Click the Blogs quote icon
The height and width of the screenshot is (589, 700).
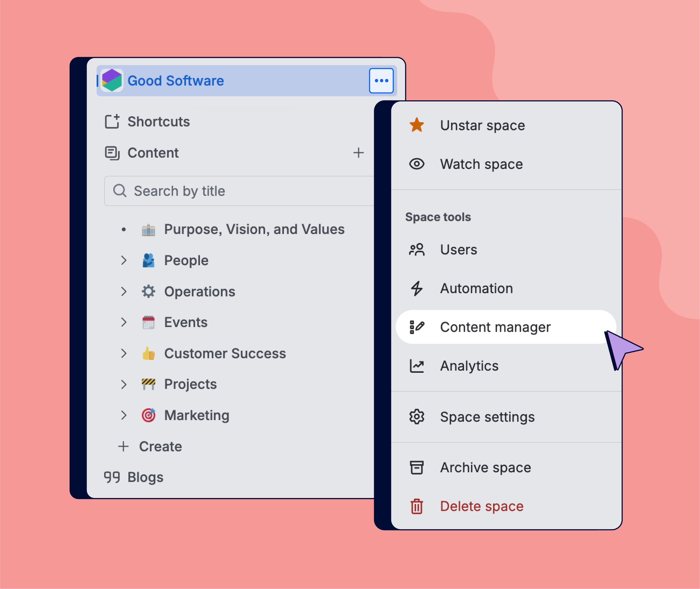(x=112, y=477)
